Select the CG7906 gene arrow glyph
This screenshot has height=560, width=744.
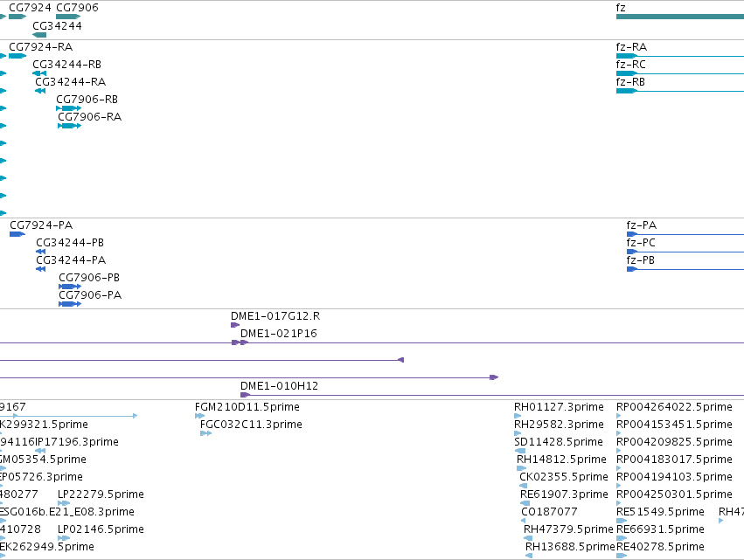(68, 17)
